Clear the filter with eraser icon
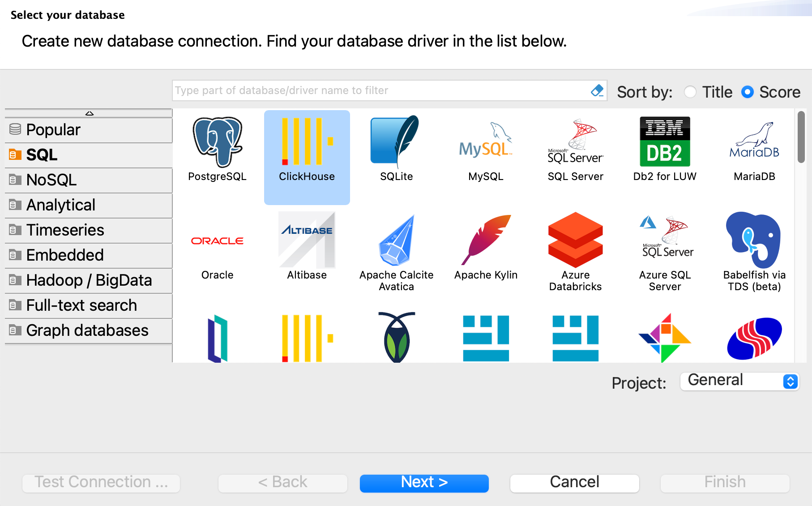The width and height of the screenshot is (812, 506). tap(597, 91)
